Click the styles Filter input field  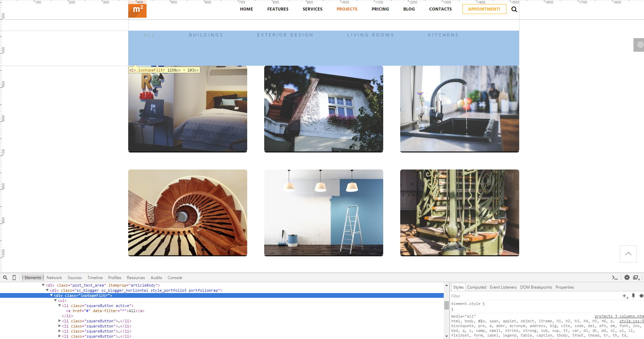click(534, 296)
